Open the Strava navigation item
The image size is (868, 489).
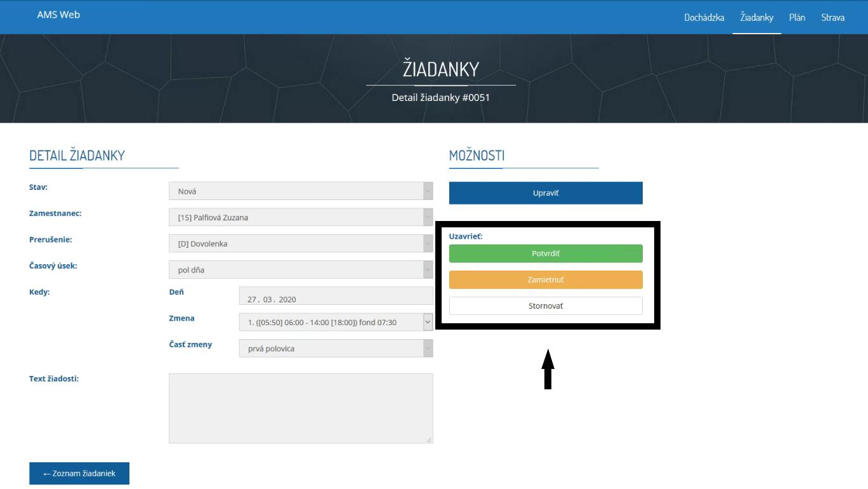pos(832,17)
